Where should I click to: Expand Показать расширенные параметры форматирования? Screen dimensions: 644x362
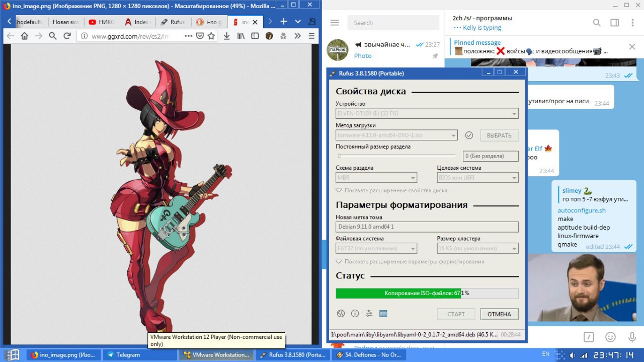click(410, 262)
